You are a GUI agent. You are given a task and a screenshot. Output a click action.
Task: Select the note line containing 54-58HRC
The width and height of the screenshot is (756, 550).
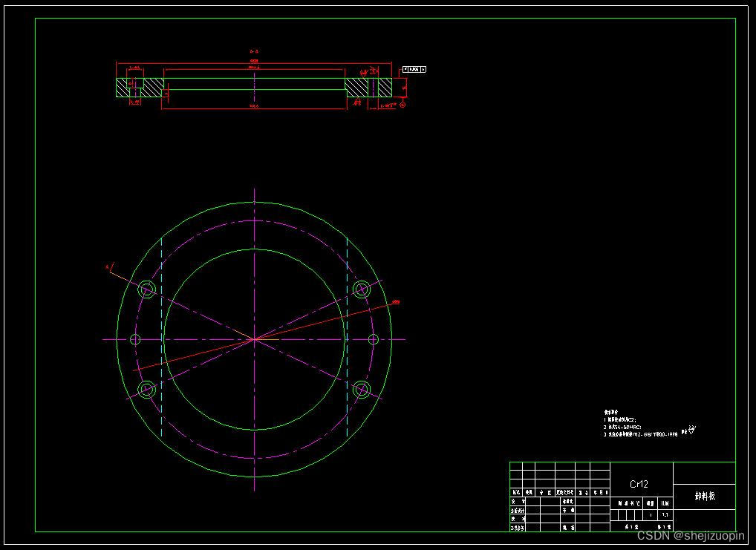622,427
